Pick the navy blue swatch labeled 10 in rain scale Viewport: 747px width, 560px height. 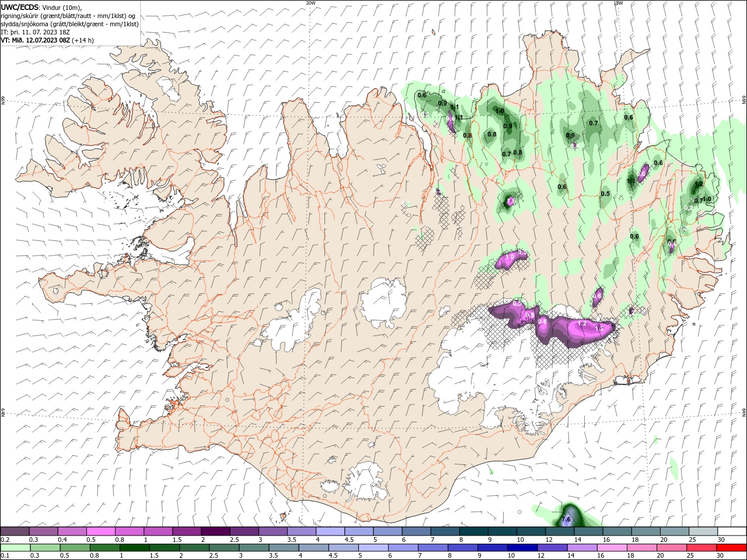coord(521,548)
